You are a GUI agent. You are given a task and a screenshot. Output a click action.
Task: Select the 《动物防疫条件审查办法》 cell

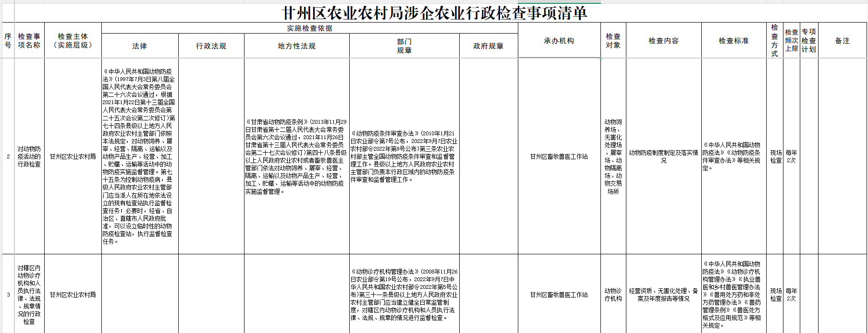pyautogui.click(x=404, y=156)
